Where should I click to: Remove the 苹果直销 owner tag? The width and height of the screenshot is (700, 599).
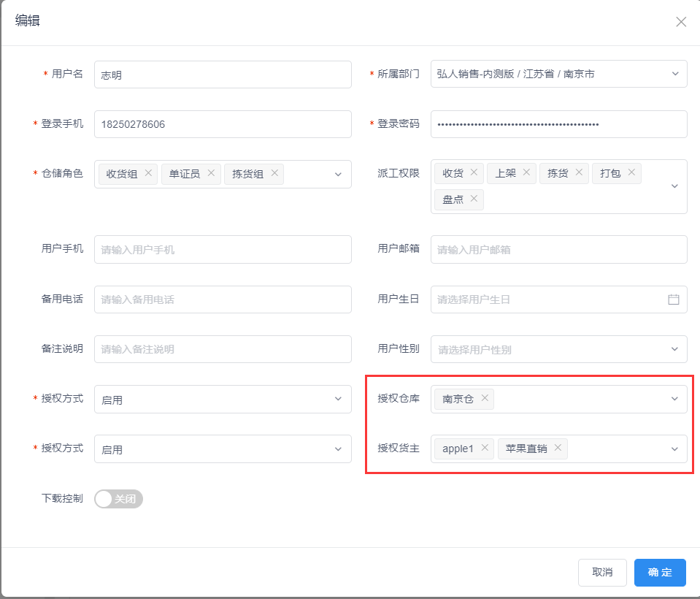coord(558,448)
